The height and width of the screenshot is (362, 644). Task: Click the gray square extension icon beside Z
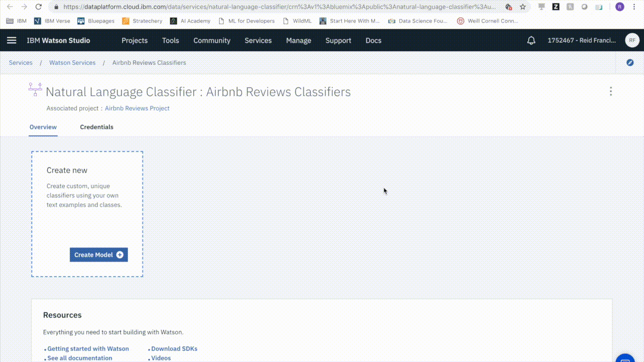[570, 7]
